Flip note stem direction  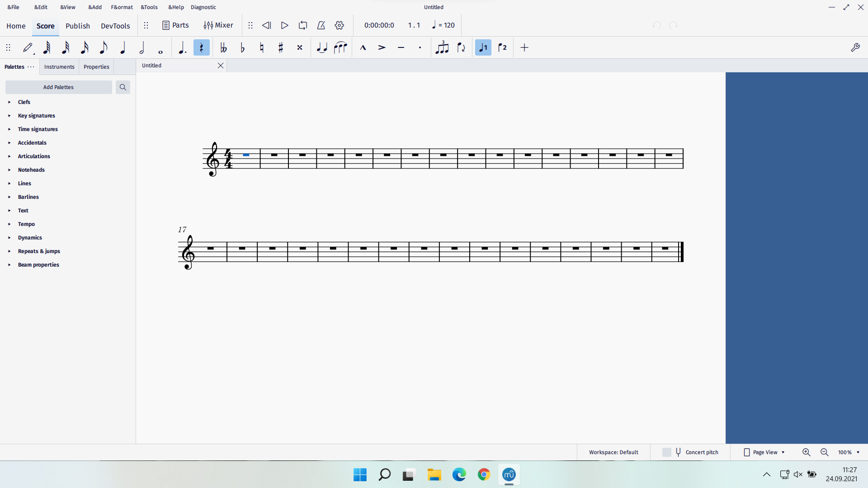461,47
